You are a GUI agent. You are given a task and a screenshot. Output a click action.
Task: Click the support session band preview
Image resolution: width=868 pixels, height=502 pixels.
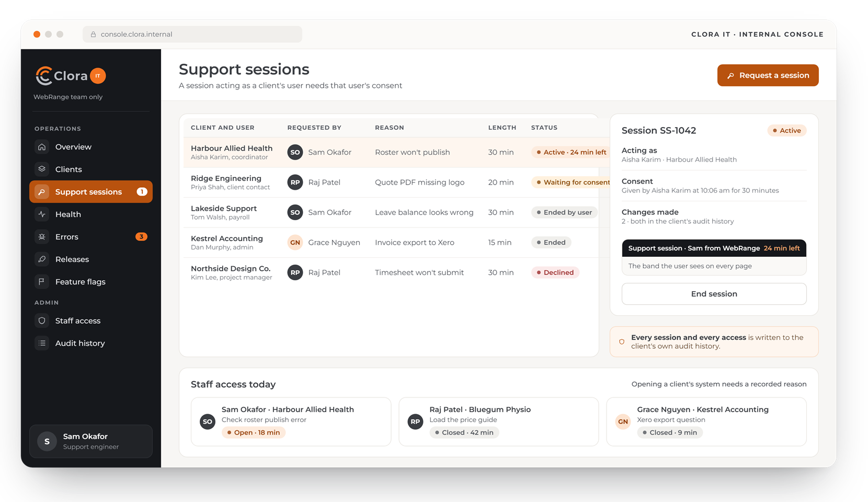pyautogui.click(x=714, y=257)
